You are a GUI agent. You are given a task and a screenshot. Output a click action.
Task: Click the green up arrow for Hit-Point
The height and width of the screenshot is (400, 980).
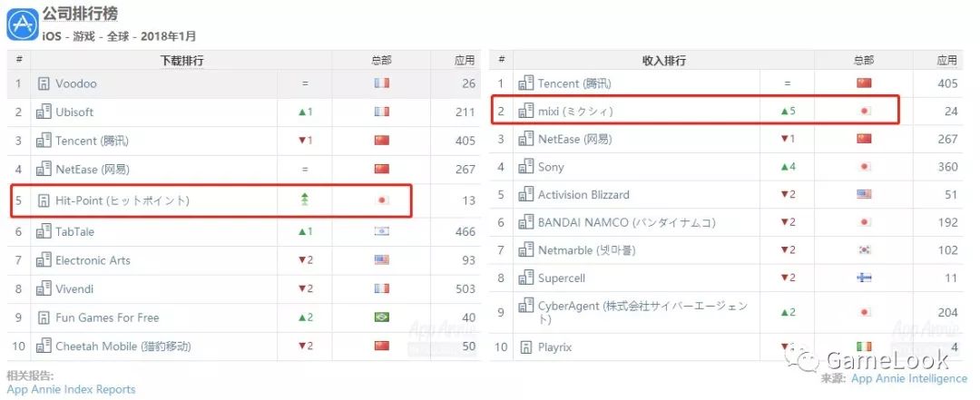click(305, 200)
